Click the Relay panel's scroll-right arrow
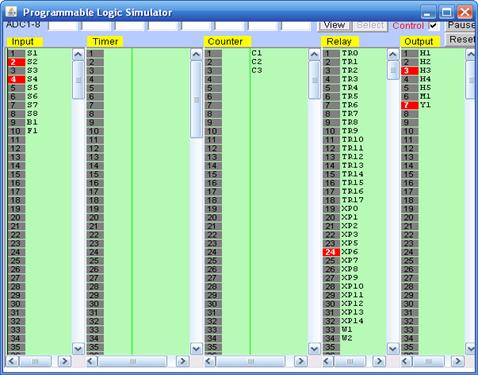478x375 pixels. (379, 361)
